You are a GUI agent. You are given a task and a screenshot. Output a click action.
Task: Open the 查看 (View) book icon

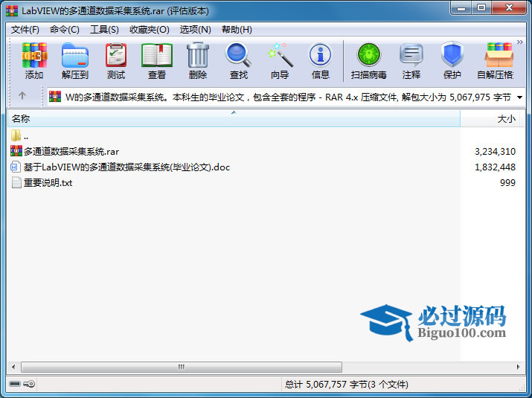[x=157, y=60]
